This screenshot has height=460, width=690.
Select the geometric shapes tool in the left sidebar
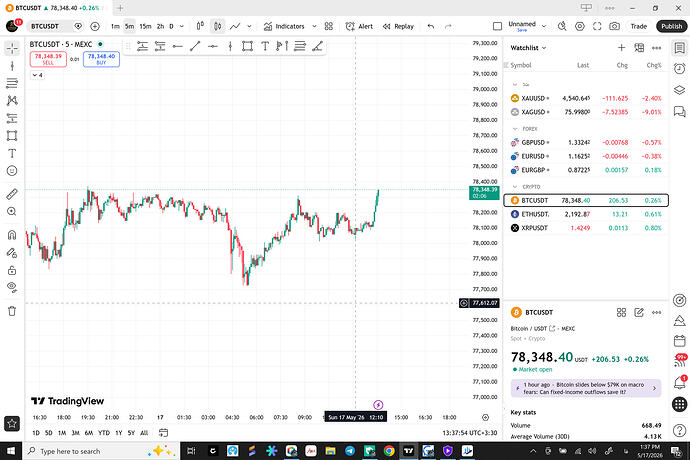(12, 136)
